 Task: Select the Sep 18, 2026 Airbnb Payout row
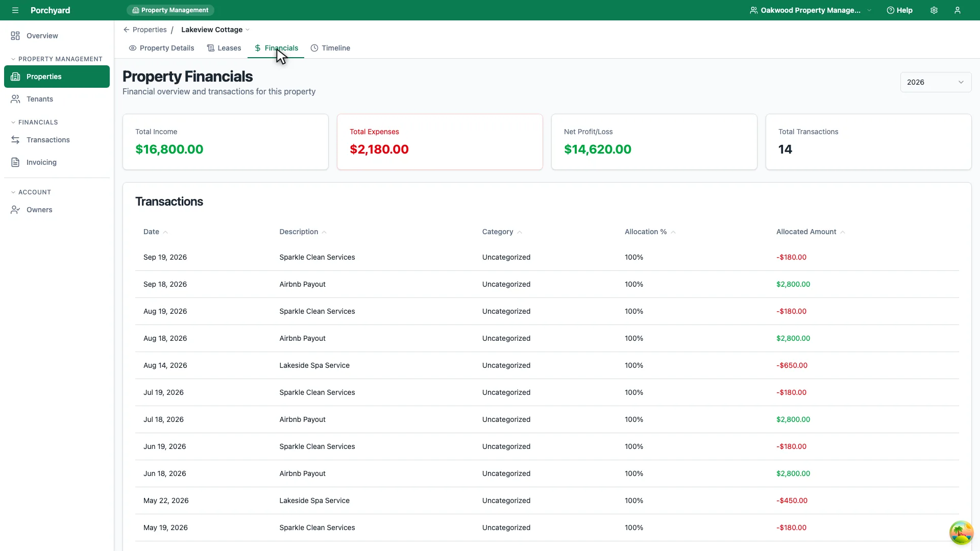547,284
